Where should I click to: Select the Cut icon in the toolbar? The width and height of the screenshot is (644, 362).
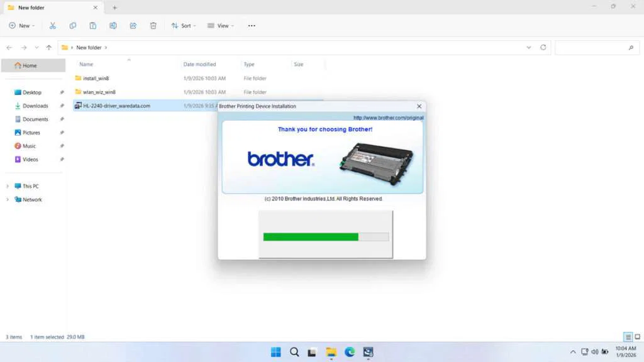pos(53,25)
